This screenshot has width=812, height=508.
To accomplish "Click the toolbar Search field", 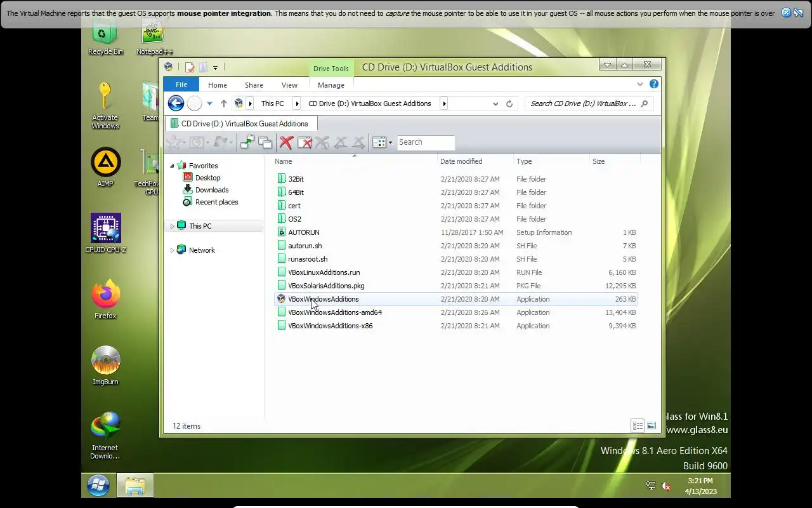I will [x=426, y=142].
